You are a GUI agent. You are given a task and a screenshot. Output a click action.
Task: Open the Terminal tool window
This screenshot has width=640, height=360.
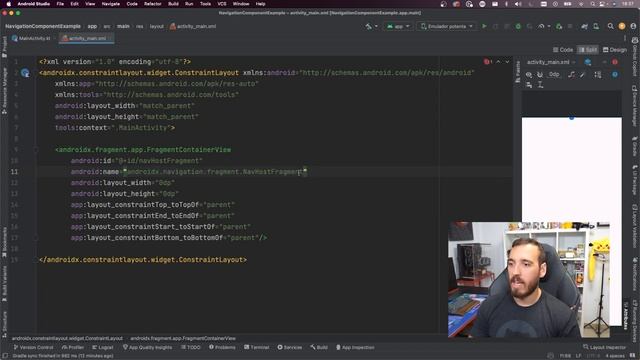pos(257,347)
